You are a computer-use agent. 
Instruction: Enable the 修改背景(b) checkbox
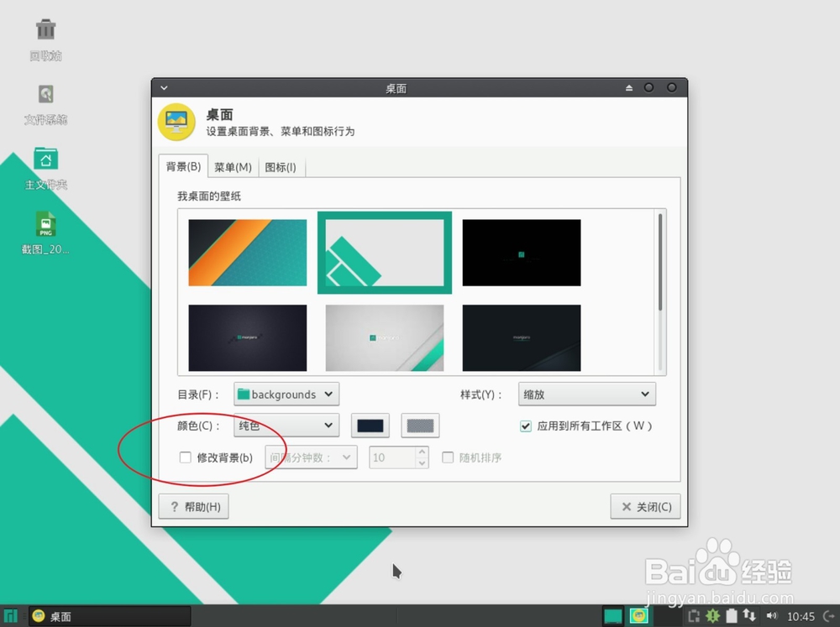[185, 457]
